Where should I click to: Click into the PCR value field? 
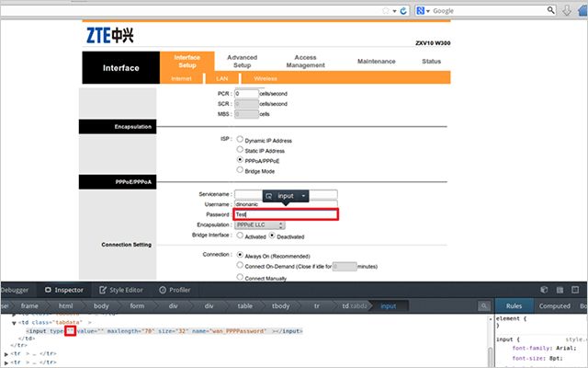click(246, 94)
